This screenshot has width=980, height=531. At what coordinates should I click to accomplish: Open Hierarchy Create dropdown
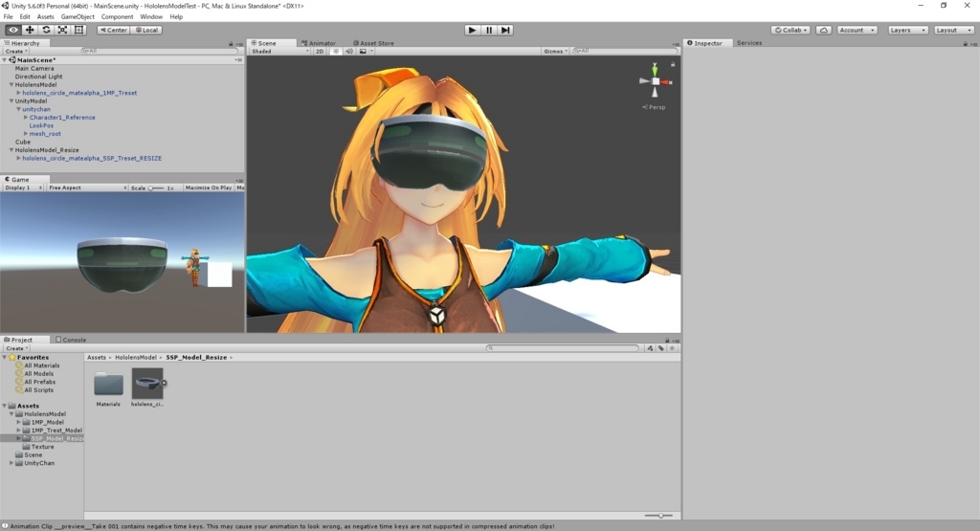16,52
